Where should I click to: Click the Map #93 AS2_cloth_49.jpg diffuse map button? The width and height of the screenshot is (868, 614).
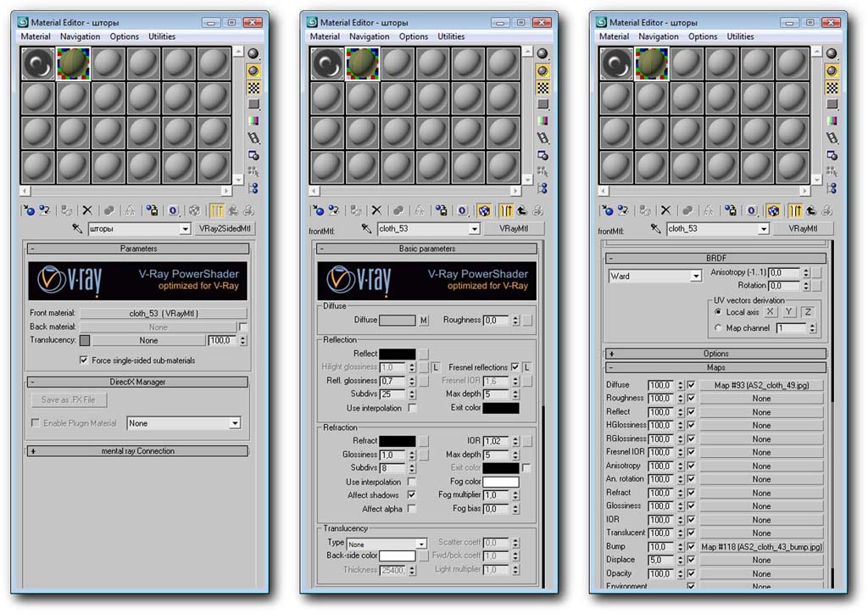coord(760,385)
